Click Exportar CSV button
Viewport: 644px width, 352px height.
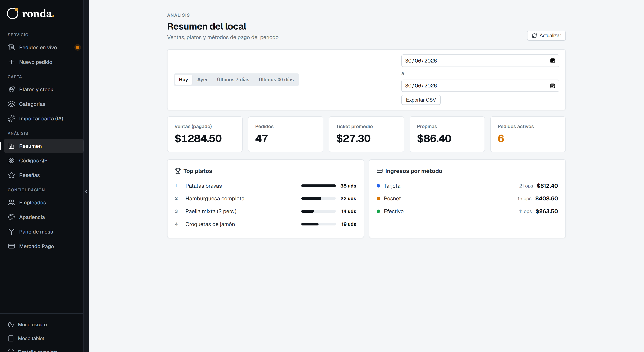[421, 100]
